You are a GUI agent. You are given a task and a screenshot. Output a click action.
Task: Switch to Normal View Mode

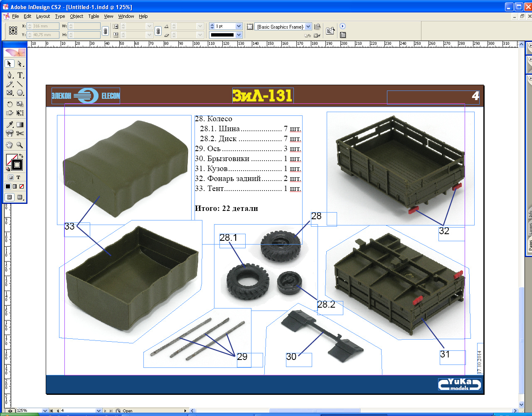[x=10, y=197]
